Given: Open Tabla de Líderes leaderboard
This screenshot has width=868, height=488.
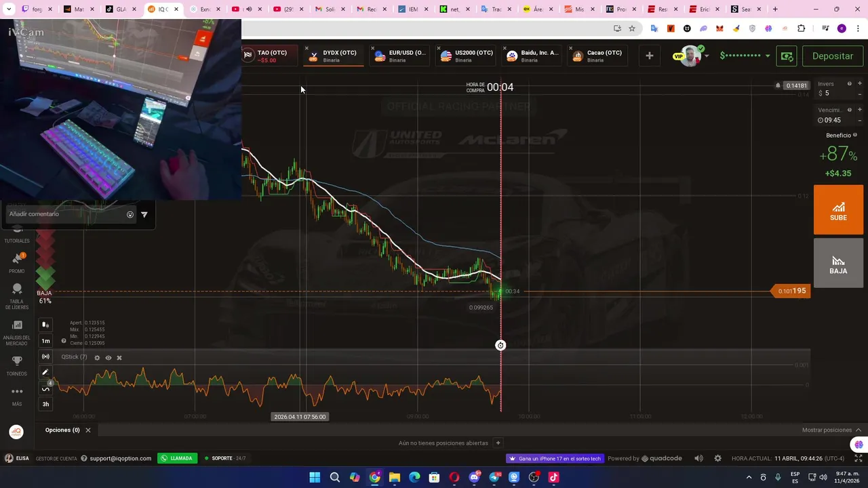Looking at the screenshot, I should (x=17, y=296).
